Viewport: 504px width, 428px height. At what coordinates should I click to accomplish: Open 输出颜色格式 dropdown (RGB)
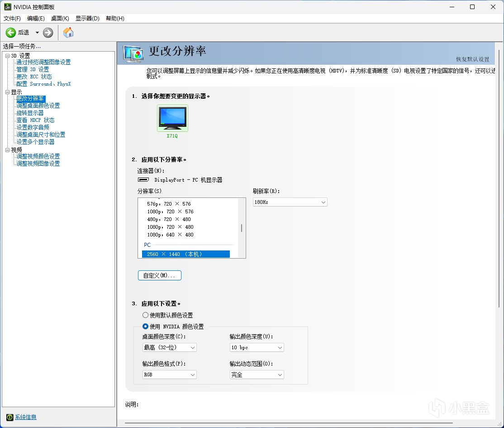coord(169,375)
